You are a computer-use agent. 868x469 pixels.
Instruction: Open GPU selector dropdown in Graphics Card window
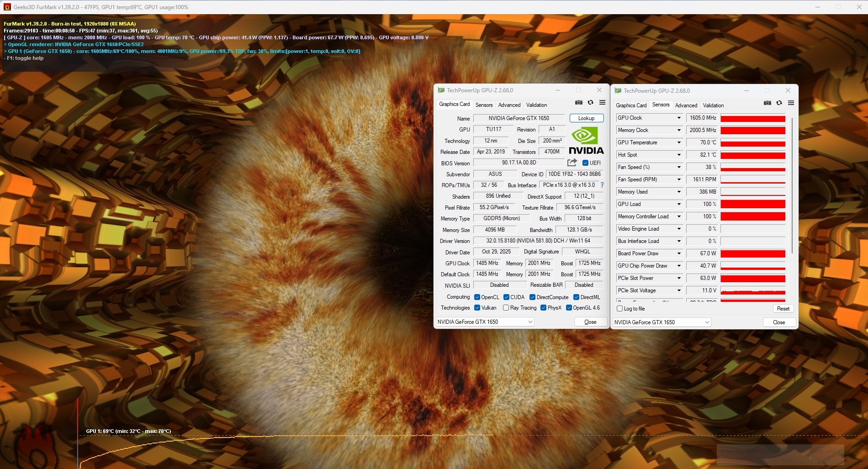(x=485, y=322)
